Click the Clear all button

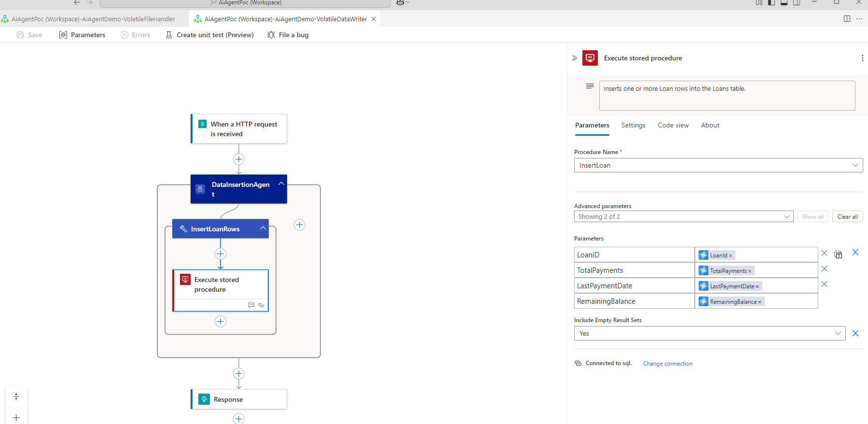tap(847, 217)
